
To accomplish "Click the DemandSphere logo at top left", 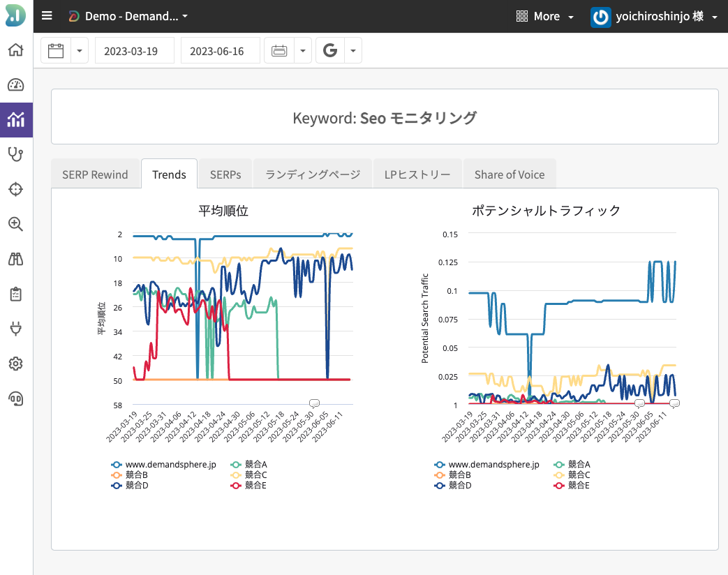I will [x=16, y=16].
